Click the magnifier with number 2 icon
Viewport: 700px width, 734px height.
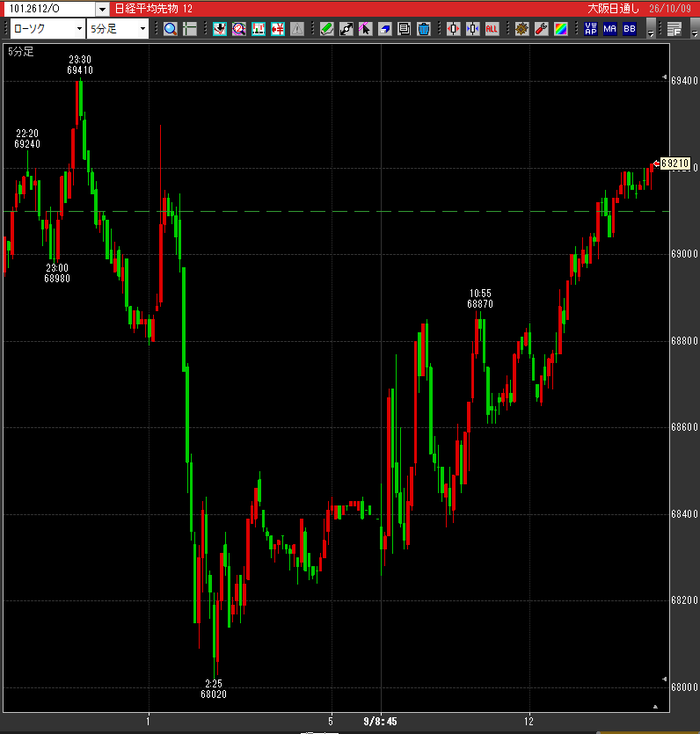[x=239, y=29]
